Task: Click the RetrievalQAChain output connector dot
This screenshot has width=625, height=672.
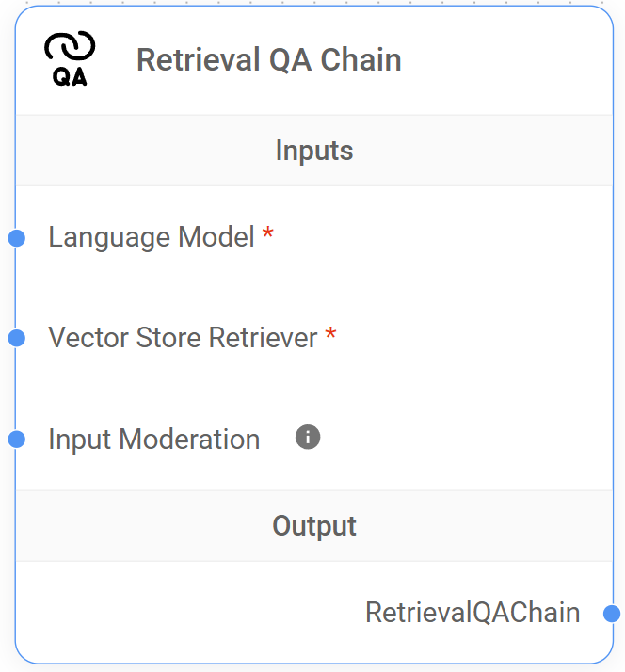Action: pyautogui.click(x=612, y=614)
